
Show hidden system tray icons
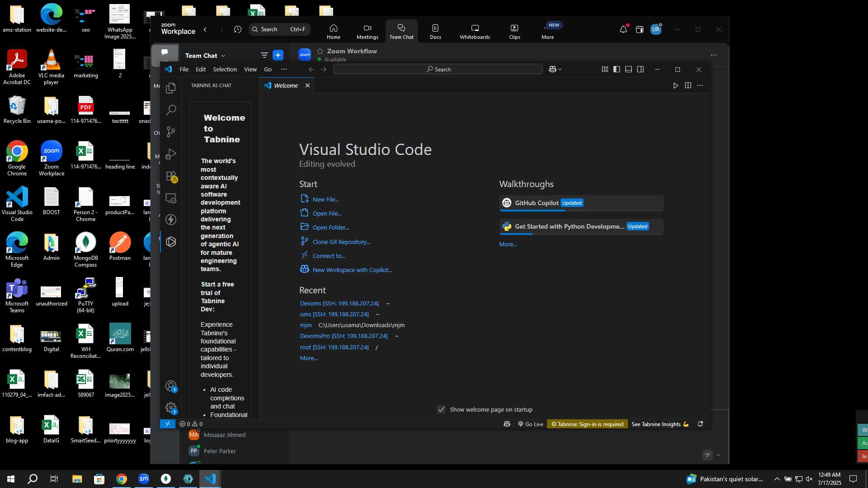pos(777,479)
